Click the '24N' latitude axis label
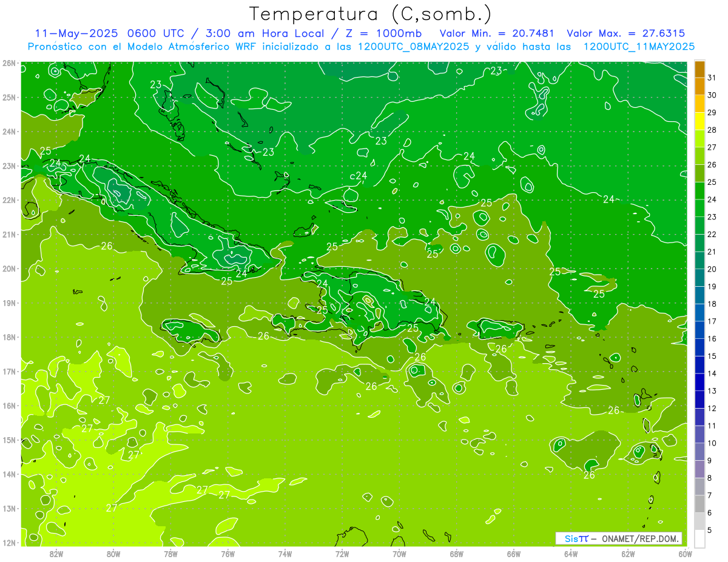Image resolution: width=728 pixels, height=562 pixels. click(9, 132)
